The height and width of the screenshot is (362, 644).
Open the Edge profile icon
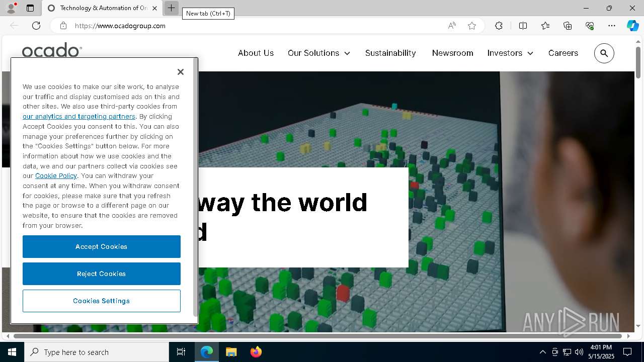[x=11, y=8]
